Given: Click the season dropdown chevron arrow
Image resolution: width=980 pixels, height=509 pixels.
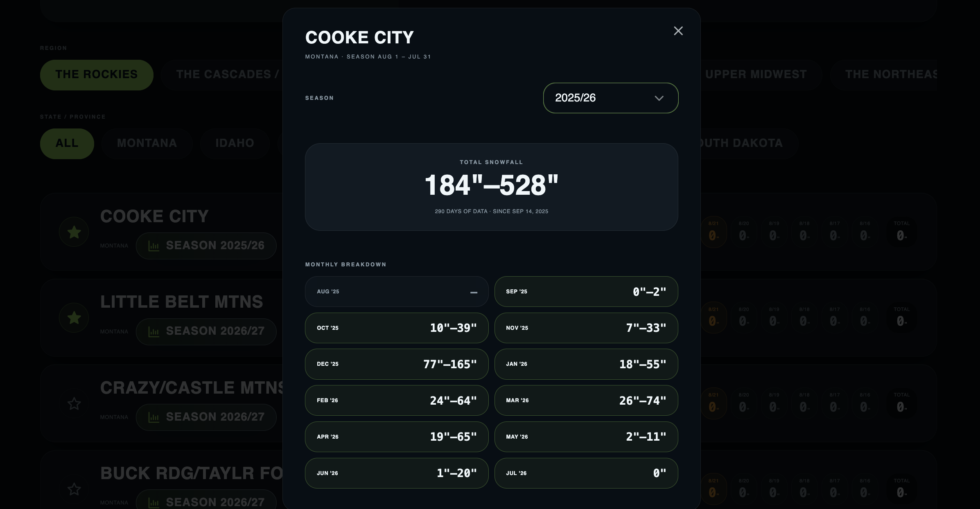Looking at the screenshot, I should 659,98.
